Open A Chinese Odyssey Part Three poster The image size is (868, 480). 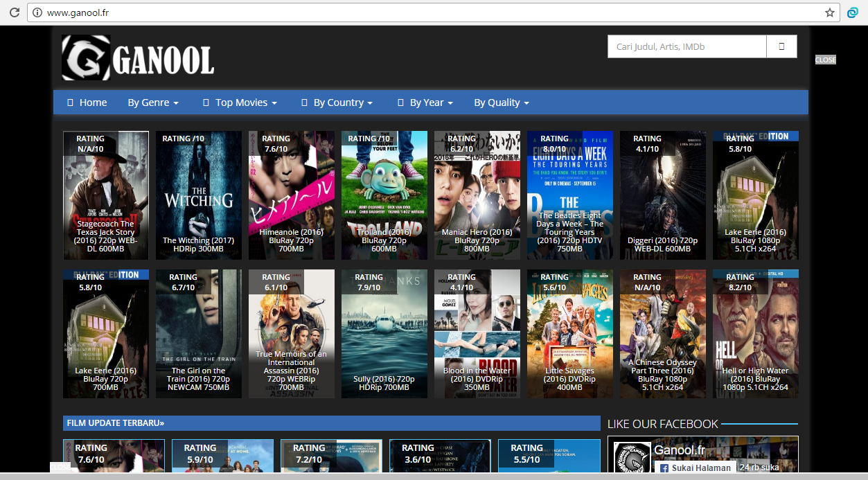pyautogui.click(x=663, y=334)
